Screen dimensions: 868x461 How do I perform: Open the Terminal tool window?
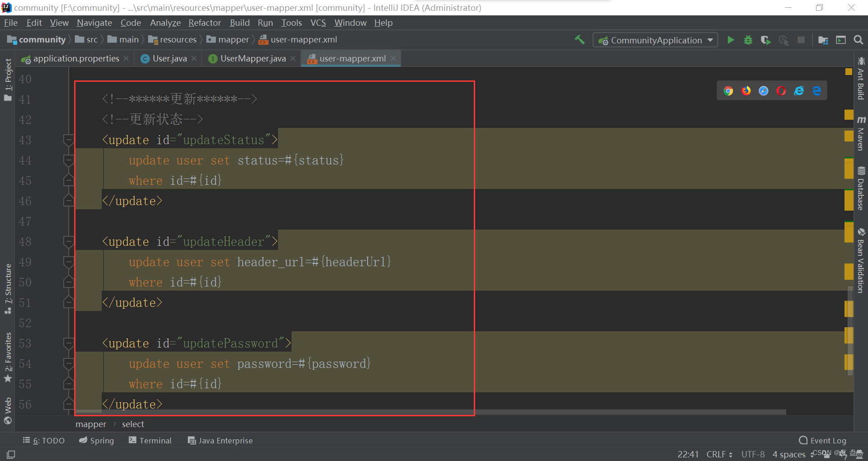(150, 441)
